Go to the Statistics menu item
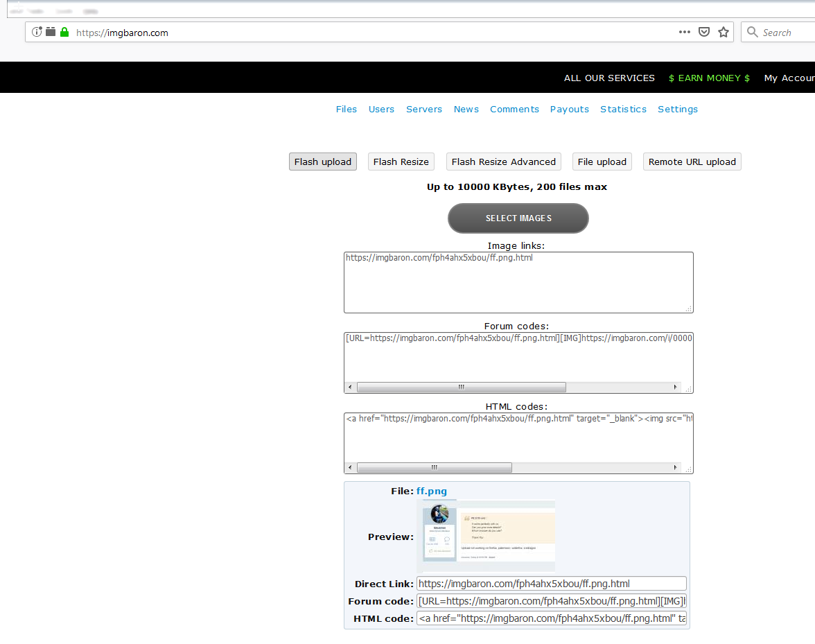Screen dimensions: 815x644 point(623,109)
